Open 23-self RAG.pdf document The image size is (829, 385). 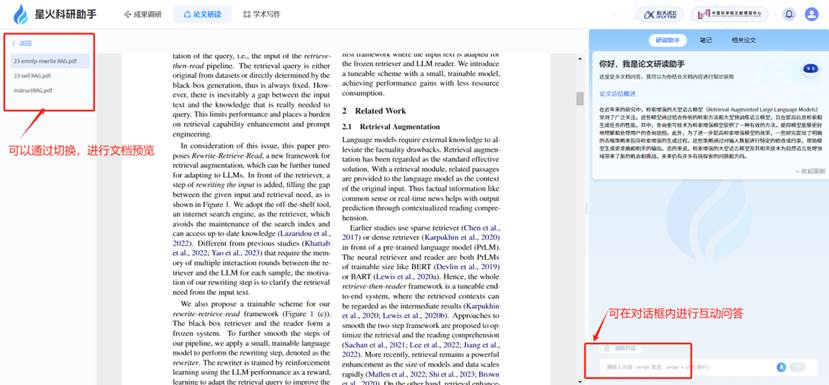[x=33, y=76]
